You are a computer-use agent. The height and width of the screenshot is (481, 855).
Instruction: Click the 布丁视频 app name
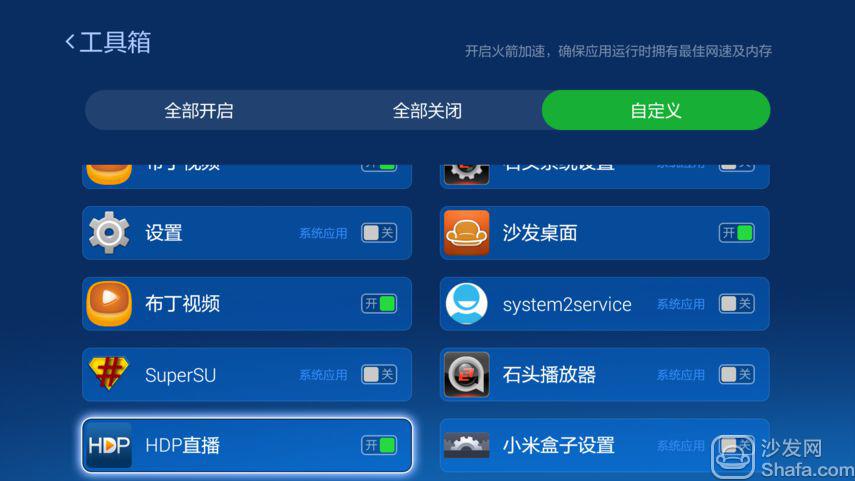pyautogui.click(x=182, y=304)
